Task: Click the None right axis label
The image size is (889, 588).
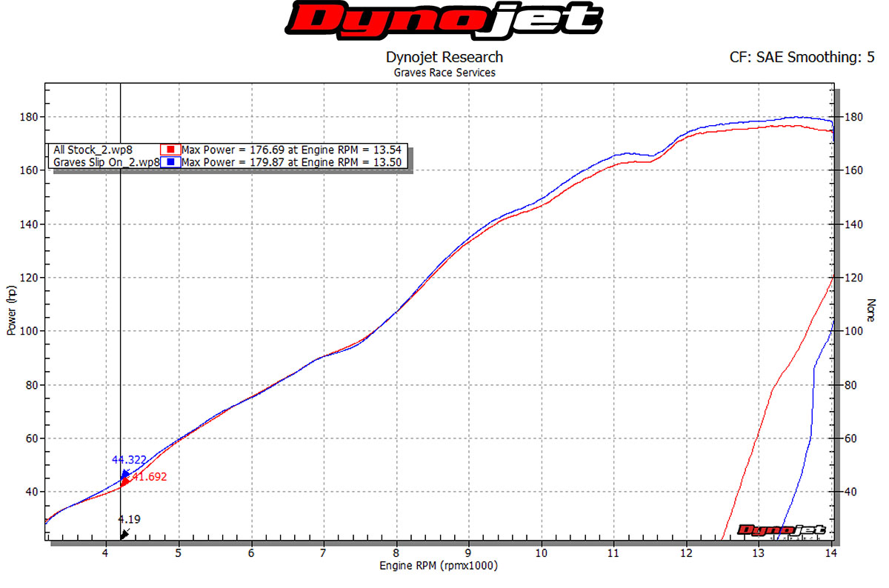Action: coord(871,310)
